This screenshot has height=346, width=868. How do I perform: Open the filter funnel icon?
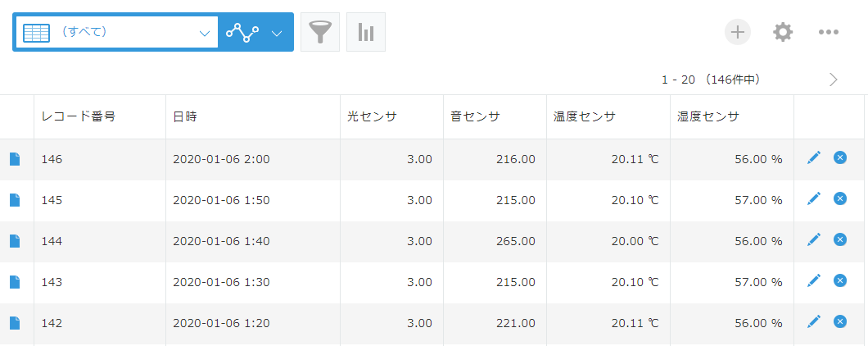pyautogui.click(x=320, y=32)
